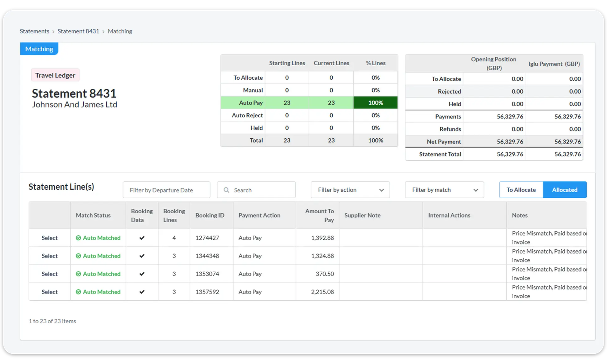Viewport: 607px width, 364px height.
Task: Click Auto Matched icon for booking 1344348
Action: click(78, 256)
